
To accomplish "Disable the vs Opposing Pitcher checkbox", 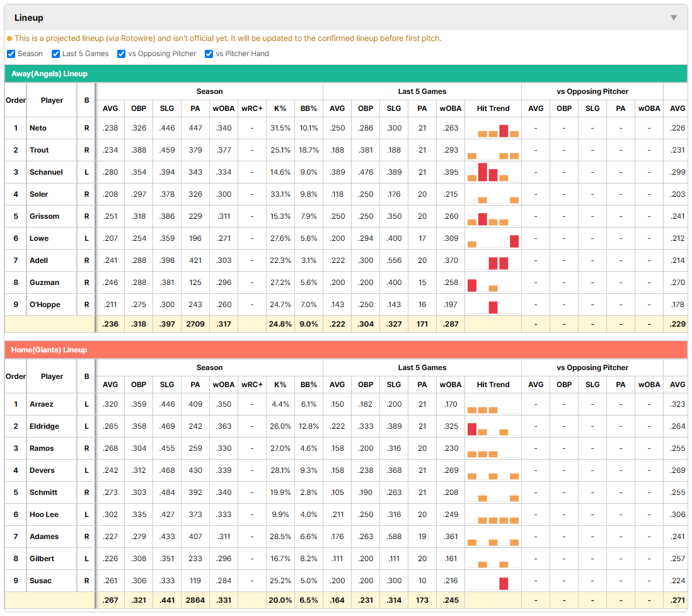I will point(122,54).
